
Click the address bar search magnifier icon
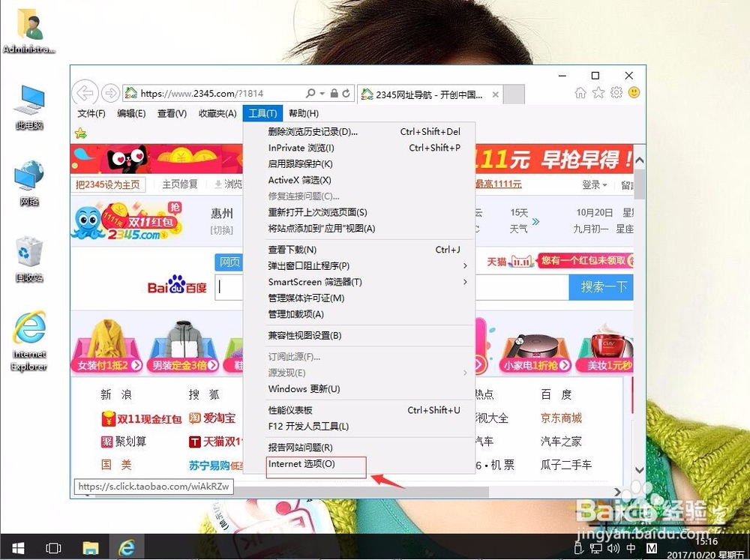pyautogui.click(x=310, y=93)
